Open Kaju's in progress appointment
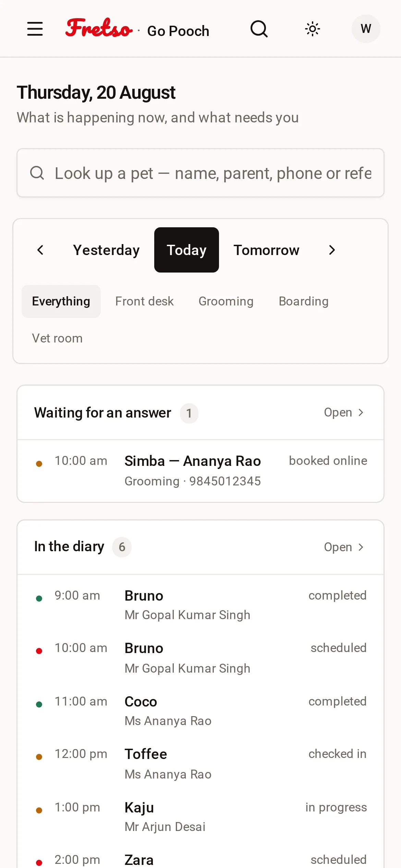The width and height of the screenshot is (401, 868). click(x=200, y=817)
